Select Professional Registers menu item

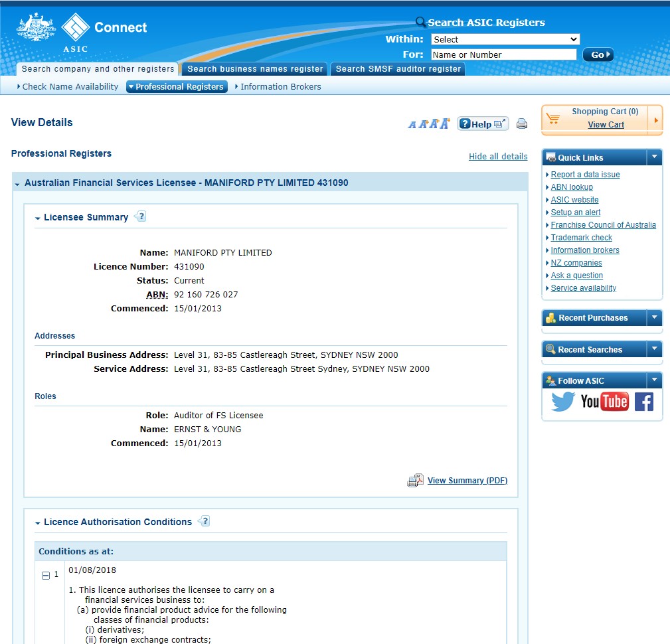(177, 87)
